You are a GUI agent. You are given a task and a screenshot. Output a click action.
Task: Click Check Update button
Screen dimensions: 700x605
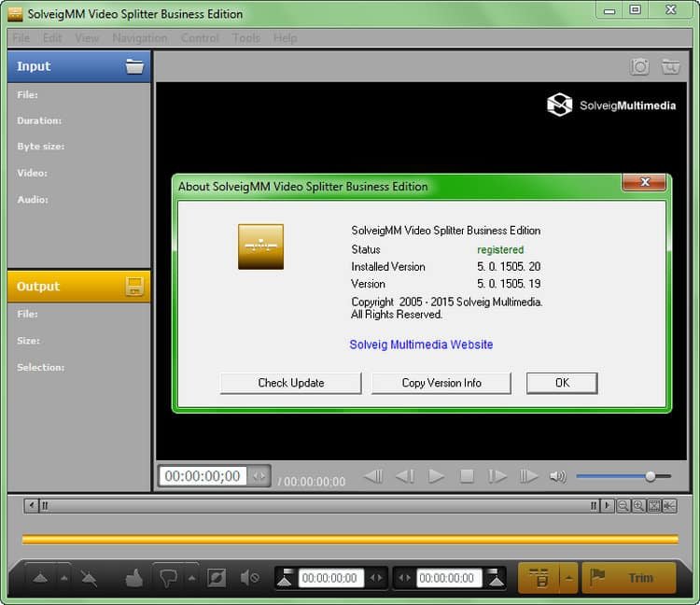290,383
